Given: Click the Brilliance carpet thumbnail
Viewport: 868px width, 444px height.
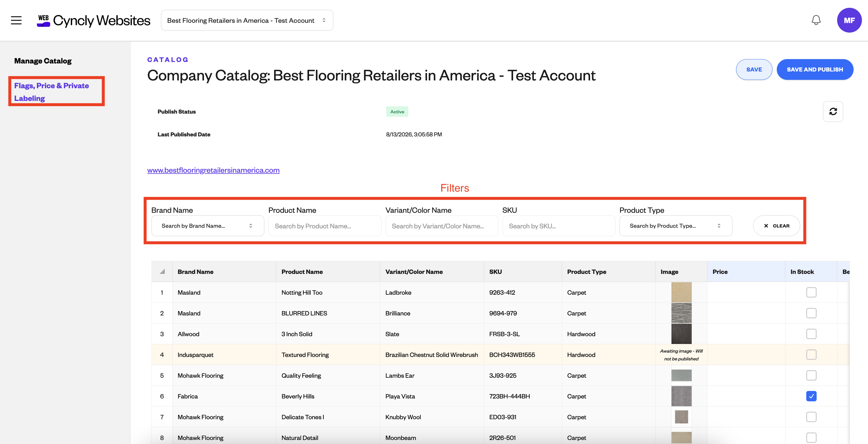Looking at the screenshot, I should pos(681,313).
